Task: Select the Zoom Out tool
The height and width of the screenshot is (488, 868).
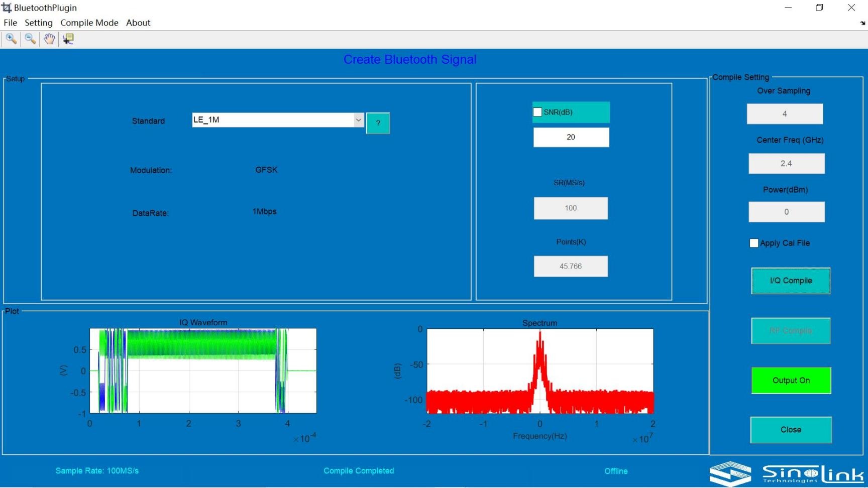Action: [30, 39]
